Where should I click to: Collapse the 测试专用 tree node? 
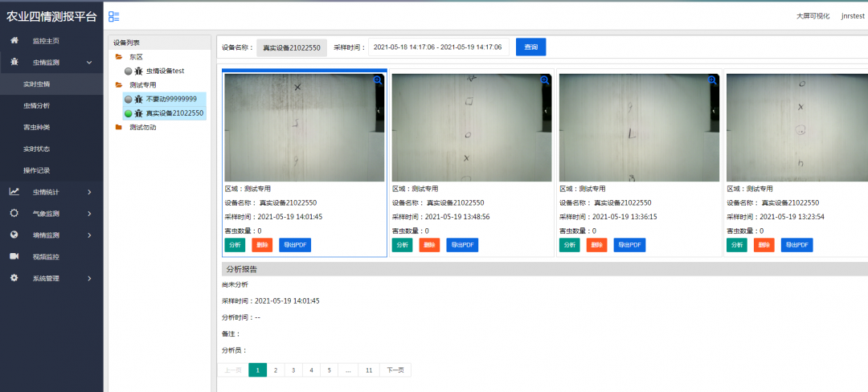tap(143, 84)
